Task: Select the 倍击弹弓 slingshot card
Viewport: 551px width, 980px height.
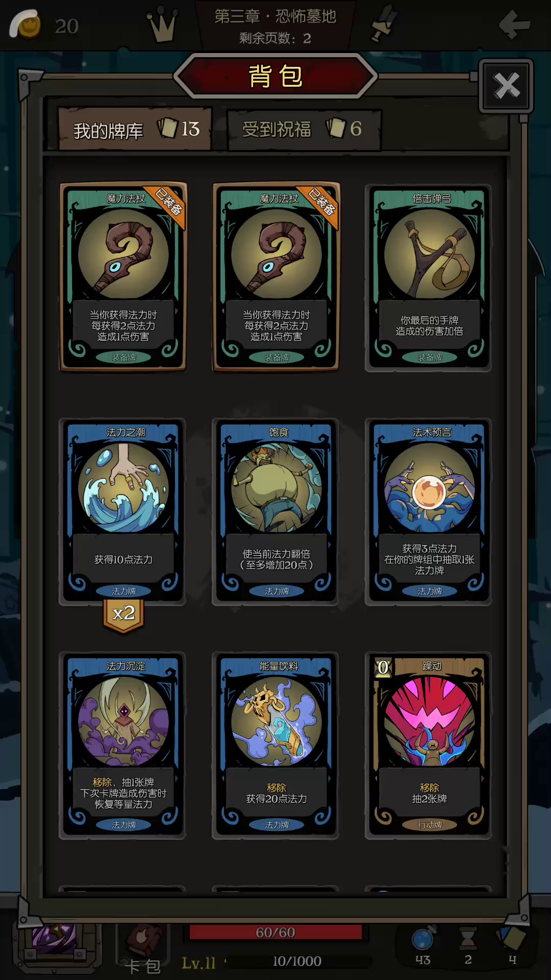Action: (429, 278)
